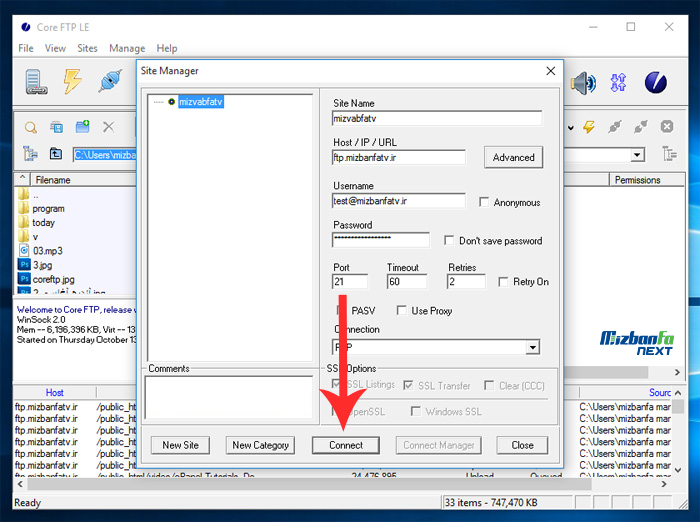Image resolution: width=700 pixels, height=522 pixels.
Task: Open the View menu
Action: (55, 48)
